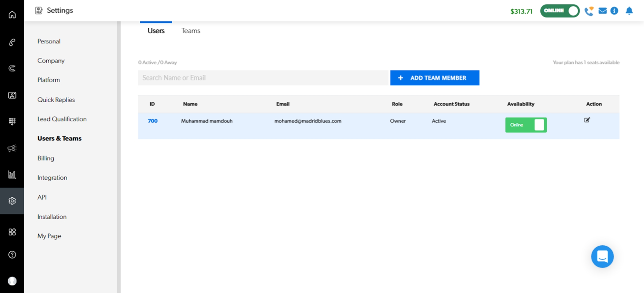Switch to the Teams tab
This screenshot has height=293, width=644.
pyautogui.click(x=191, y=31)
